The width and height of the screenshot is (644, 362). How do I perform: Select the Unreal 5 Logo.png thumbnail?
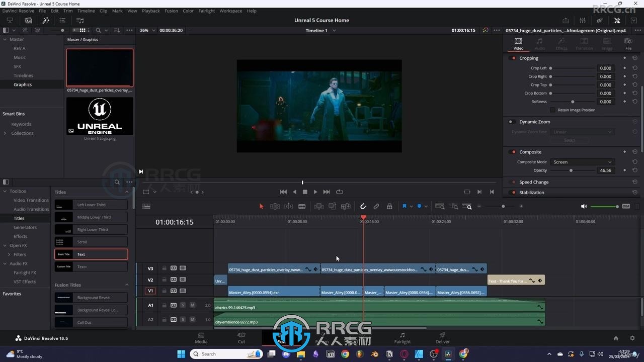[x=100, y=116]
